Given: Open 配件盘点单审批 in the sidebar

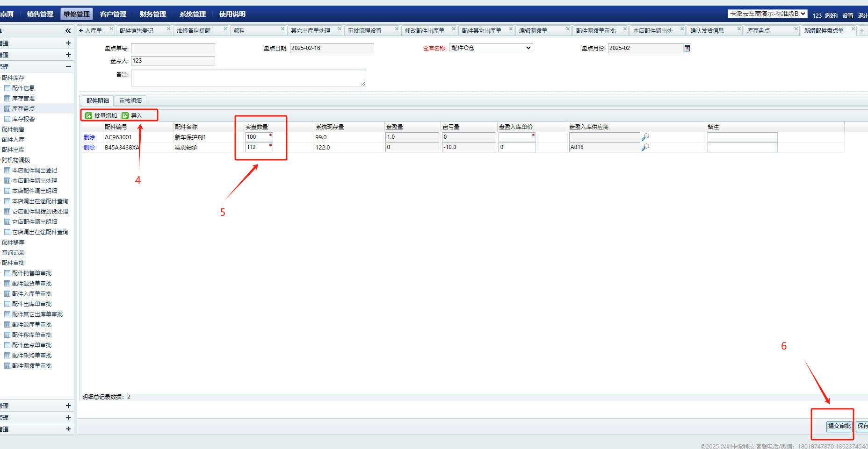Looking at the screenshot, I should pos(32,345).
